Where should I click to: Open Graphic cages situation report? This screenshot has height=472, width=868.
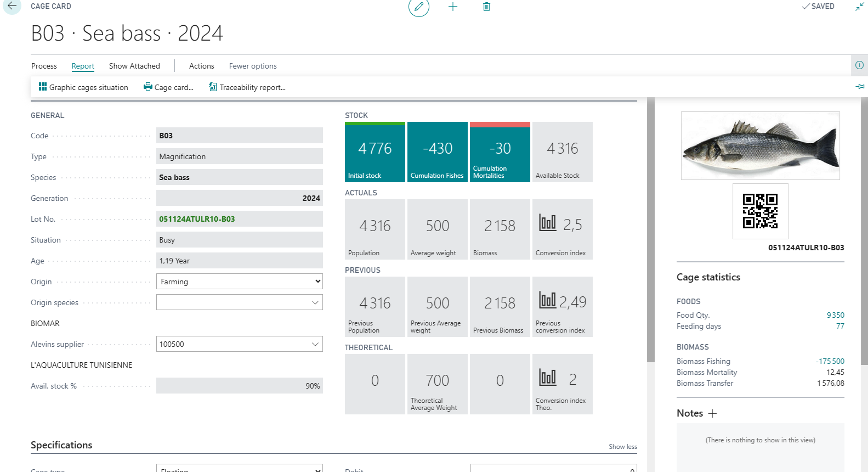coord(83,87)
